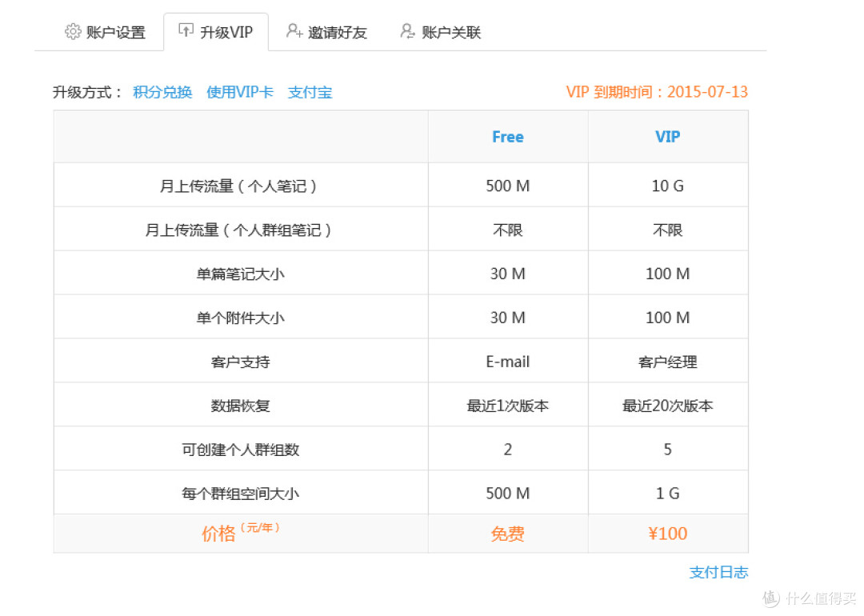Switch to the 升级VIP tab
The height and width of the screenshot is (616, 864).
point(216,32)
